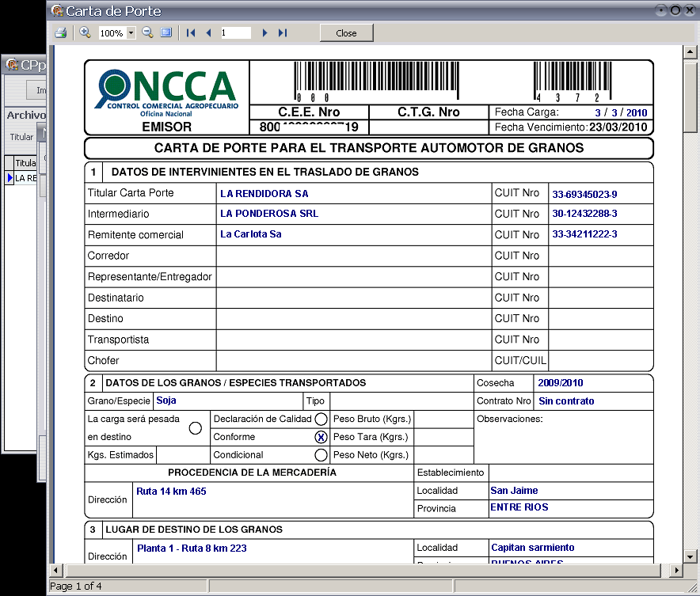This screenshot has width=700, height=596.
Task: Click the Fecha Vencimiento 23/03/2010
Action: [618, 127]
